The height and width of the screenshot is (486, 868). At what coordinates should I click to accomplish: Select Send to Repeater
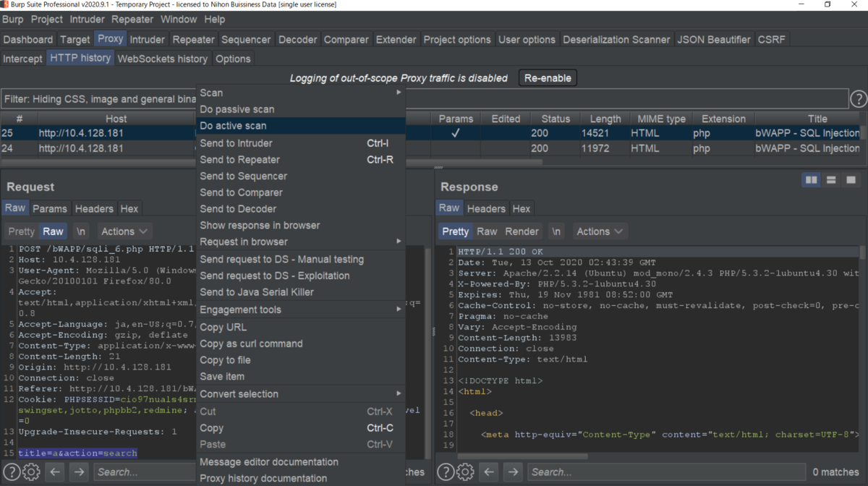(300, 160)
